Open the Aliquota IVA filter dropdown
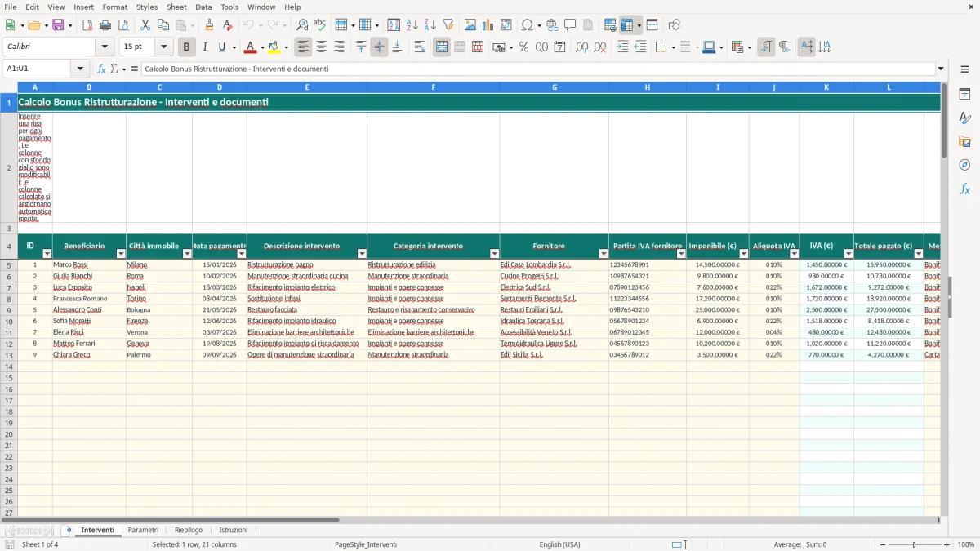 (x=794, y=254)
